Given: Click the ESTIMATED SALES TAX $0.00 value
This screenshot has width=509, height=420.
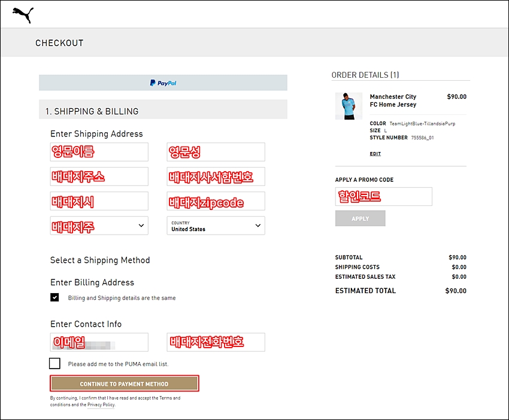Looking at the screenshot, I should click(459, 276).
